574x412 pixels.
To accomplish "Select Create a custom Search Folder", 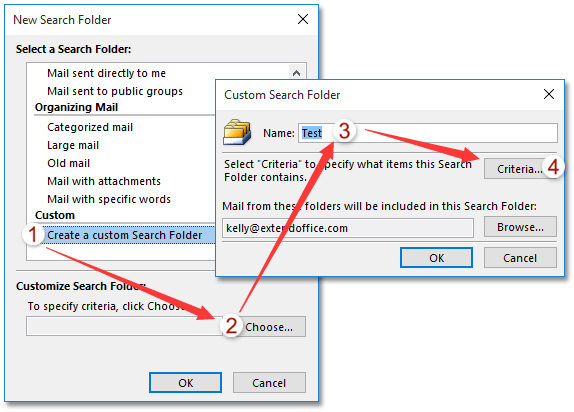I will (124, 235).
